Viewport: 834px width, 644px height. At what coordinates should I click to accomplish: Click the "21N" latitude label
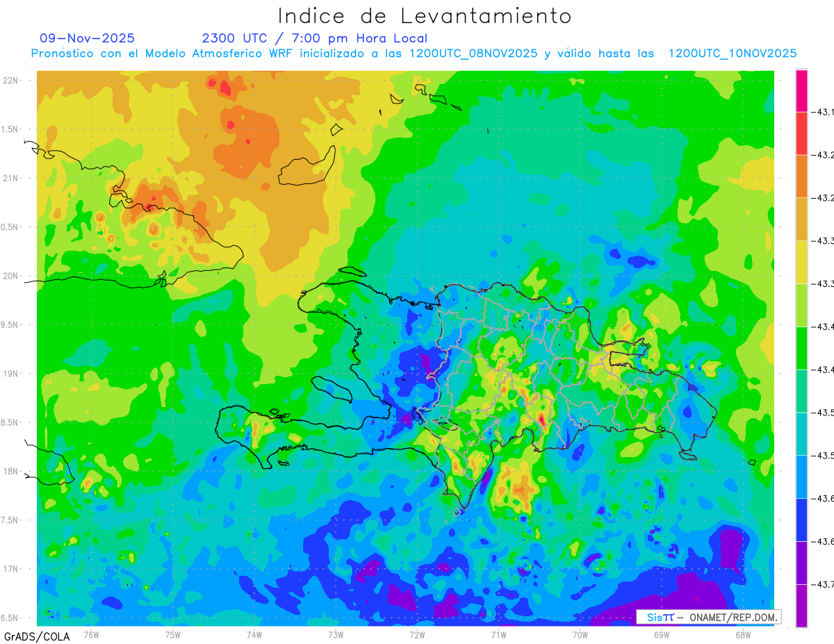click(x=10, y=178)
